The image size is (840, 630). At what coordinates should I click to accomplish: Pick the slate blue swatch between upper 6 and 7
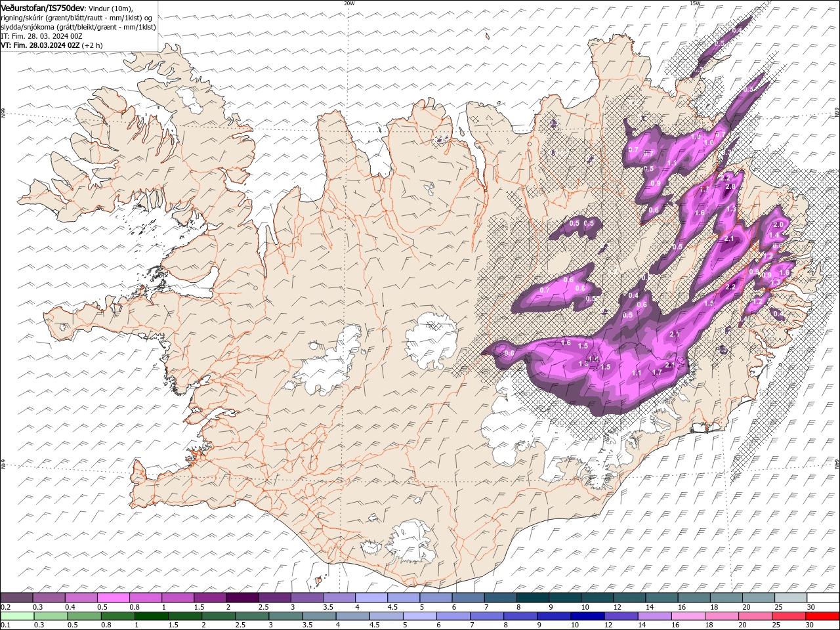(468, 598)
